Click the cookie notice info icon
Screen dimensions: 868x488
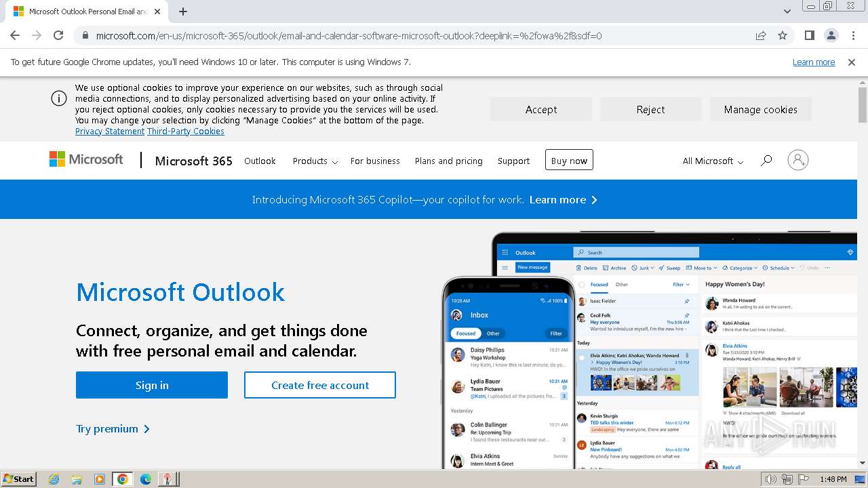(x=59, y=98)
